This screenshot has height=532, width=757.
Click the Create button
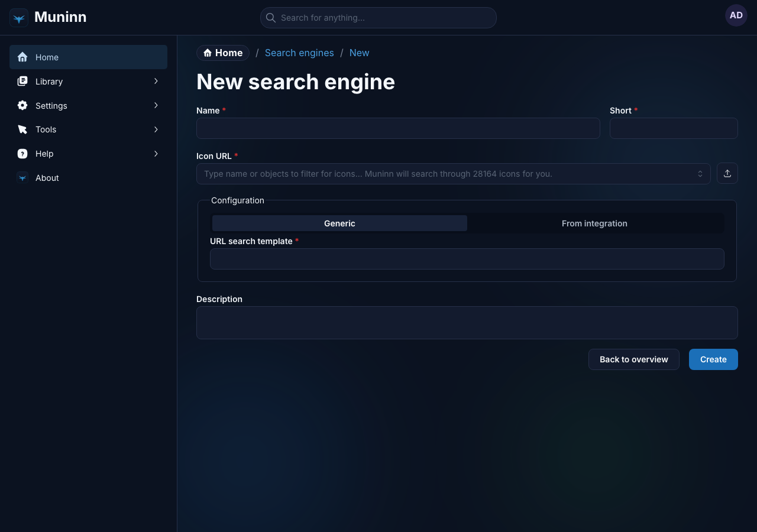[x=713, y=359]
